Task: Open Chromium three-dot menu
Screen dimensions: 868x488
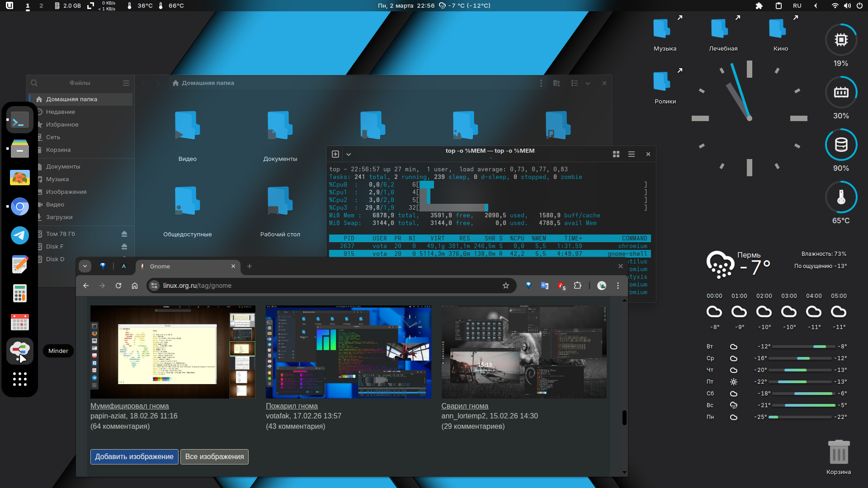Action: pyautogui.click(x=618, y=286)
